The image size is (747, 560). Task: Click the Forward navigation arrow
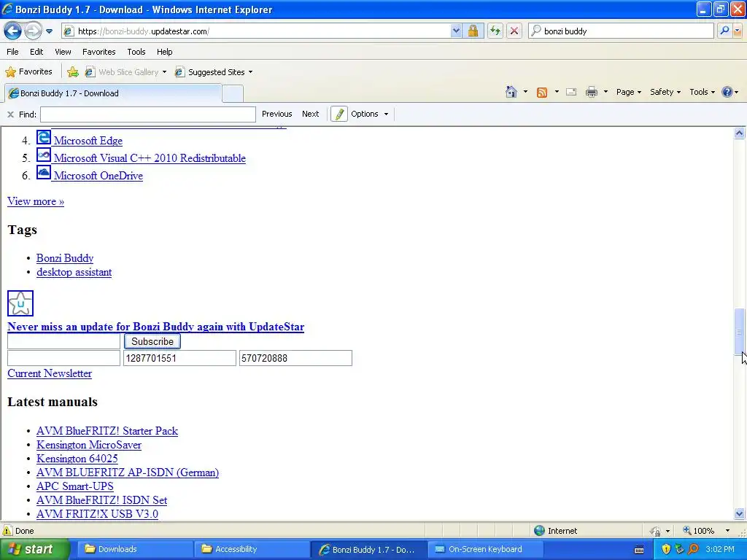[x=33, y=31]
